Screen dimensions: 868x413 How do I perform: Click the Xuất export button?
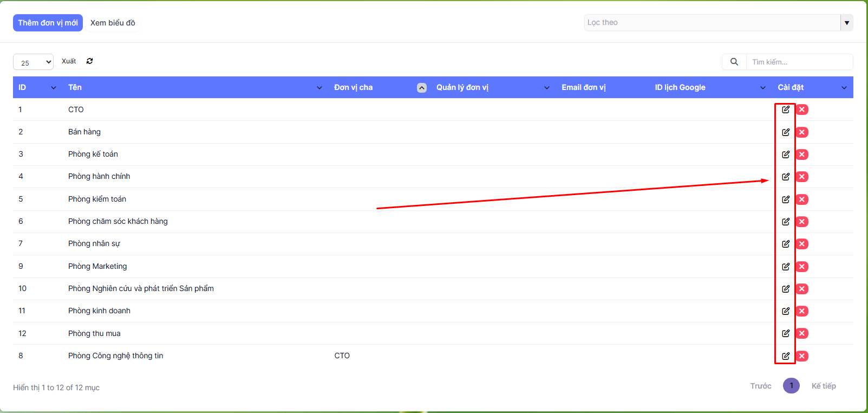[69, 61]
